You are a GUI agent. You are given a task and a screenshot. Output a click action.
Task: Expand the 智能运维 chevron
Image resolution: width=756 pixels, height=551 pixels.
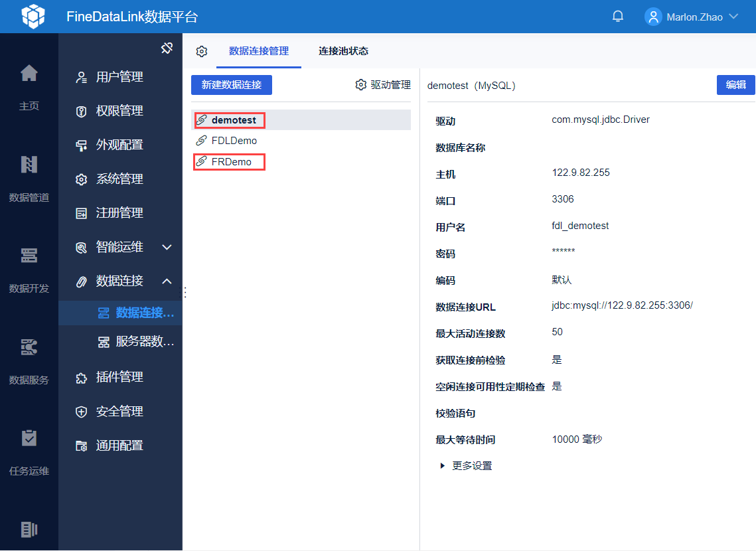[x=167, y=248]
